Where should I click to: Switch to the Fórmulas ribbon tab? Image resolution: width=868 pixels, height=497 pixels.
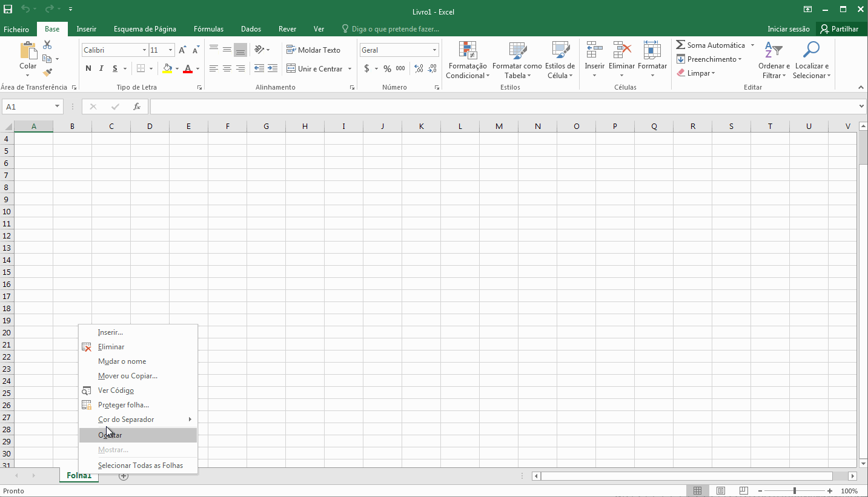(x=208, y=29)
